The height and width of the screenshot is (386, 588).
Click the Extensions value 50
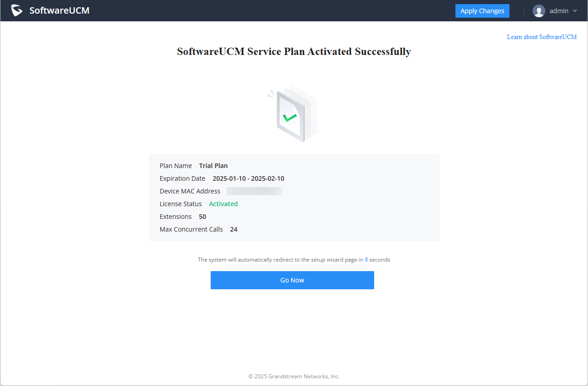pos(203,217)
